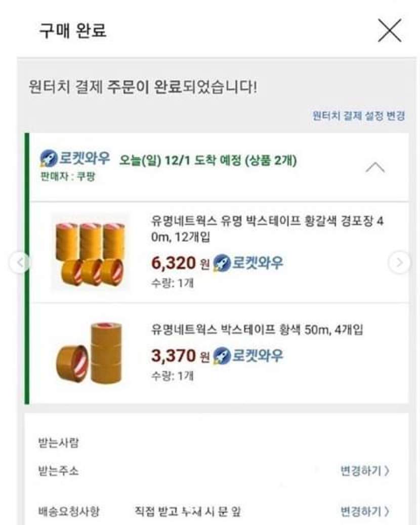The width and height of the screenshot is (420, 525).
Task: Click 로켓와우 badge beside the 6,320원 price
Action: point(248,263)
